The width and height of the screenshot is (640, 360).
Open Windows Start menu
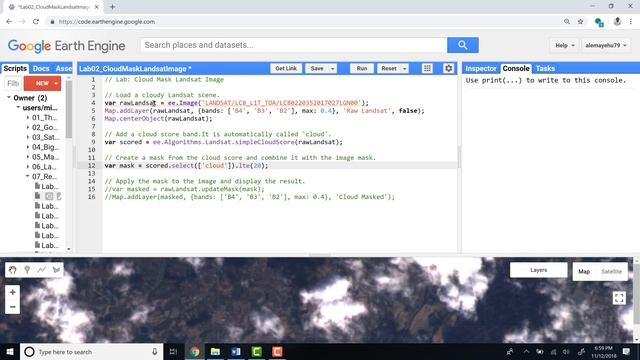[x=9, y=351]
